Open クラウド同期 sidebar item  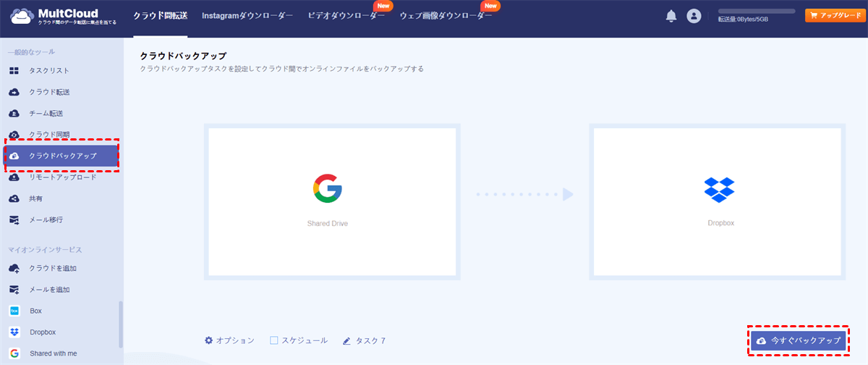49,135
